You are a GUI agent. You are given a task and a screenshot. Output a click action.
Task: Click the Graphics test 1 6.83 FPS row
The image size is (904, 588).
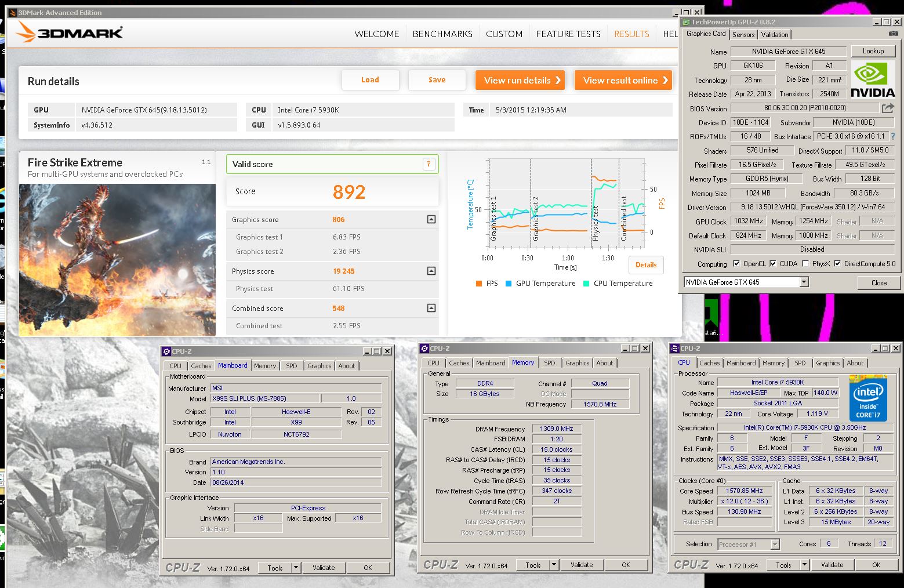[332, 237]
